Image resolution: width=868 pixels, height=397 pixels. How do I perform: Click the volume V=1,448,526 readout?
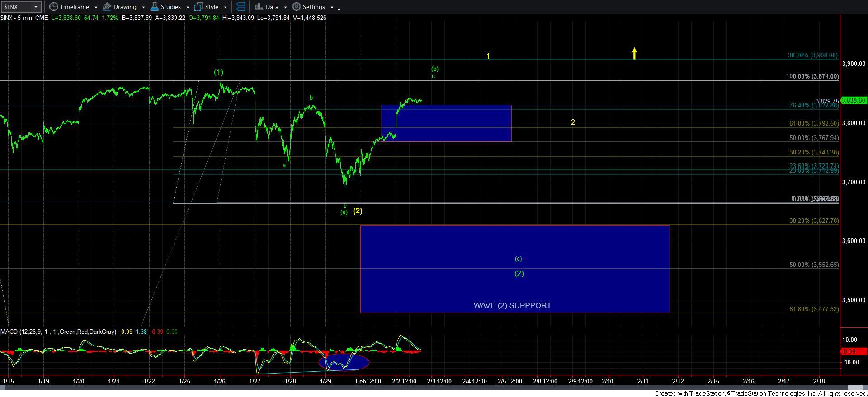point(310,18)
